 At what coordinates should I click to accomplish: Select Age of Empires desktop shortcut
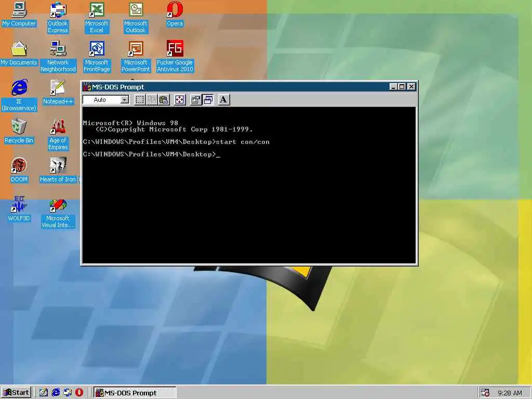pyautogui.click(x=58, y=135)
